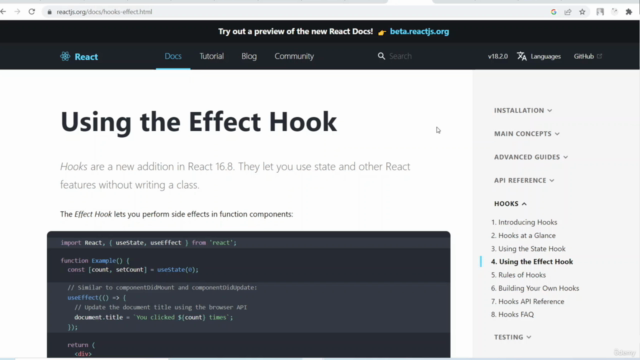Click the search magnifier icon
The image size is (640, 360).
[381, 56]
